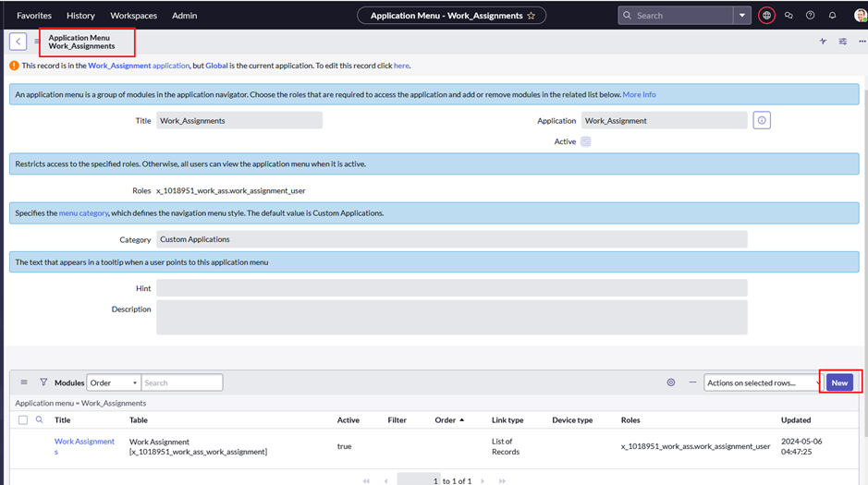Viewport: 868px width, 485px height.
Task: Click the New module button
Action: [x=839, y=382]
